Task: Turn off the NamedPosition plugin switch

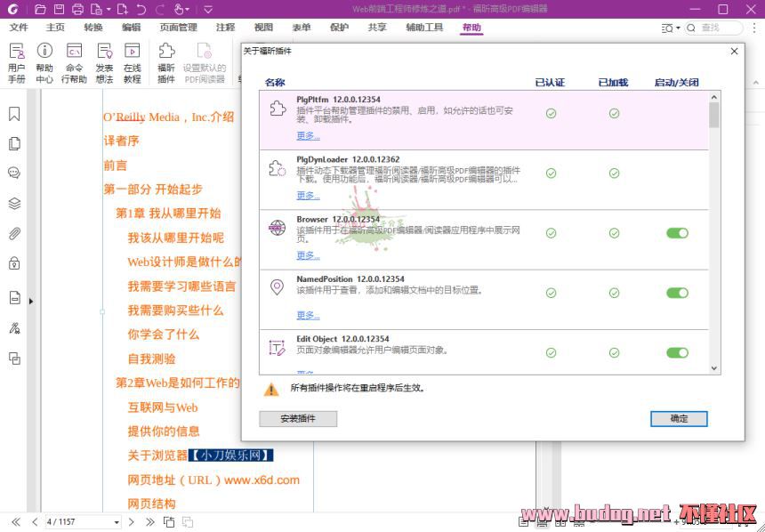Action: tap(677, 293)
